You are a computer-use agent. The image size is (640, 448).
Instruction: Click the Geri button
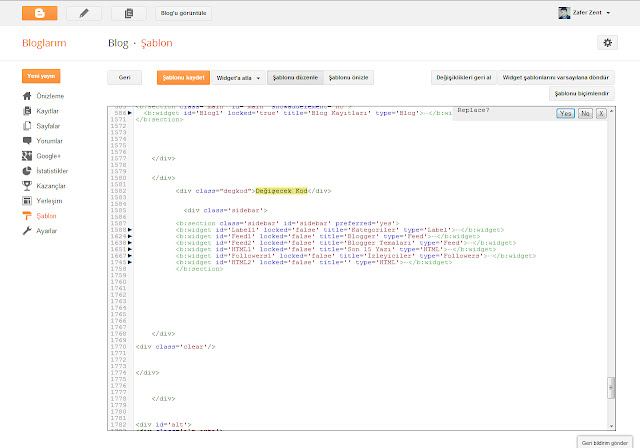(x=124, y=78)
